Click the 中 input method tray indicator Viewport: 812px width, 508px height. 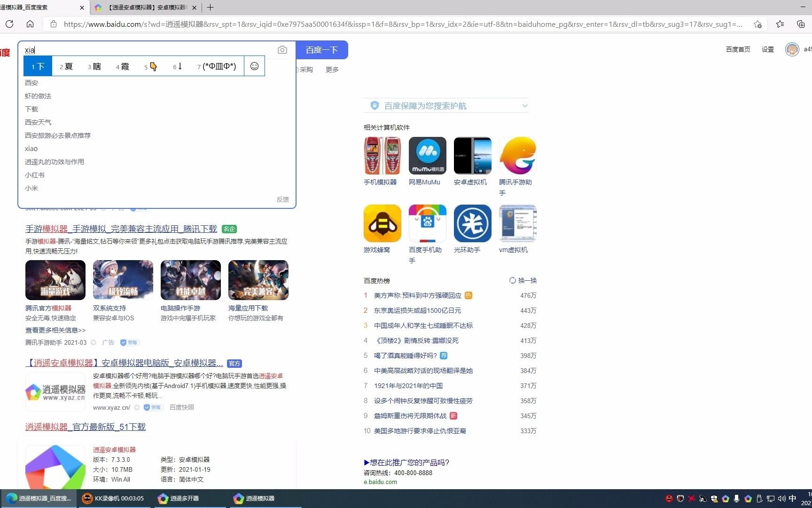pyautogui.click(x=793, y=499)
